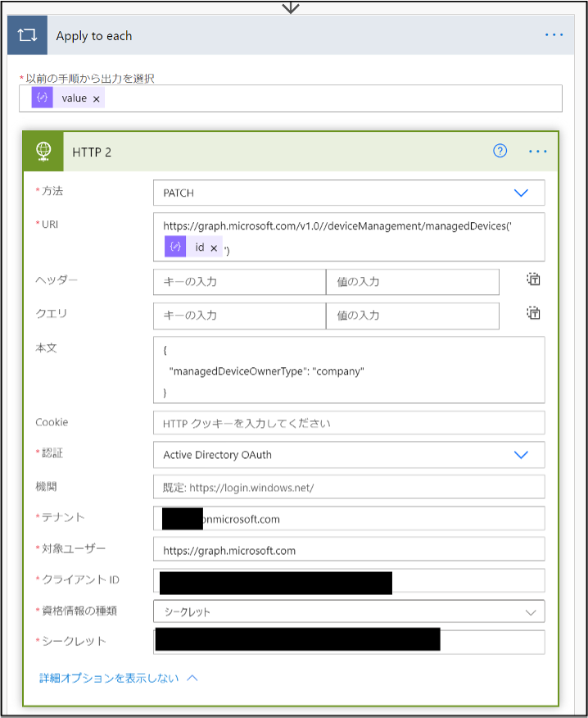Click the シークレット secret value field
Image resolution: width=588 pixels, height=718 pixels.
349,642
